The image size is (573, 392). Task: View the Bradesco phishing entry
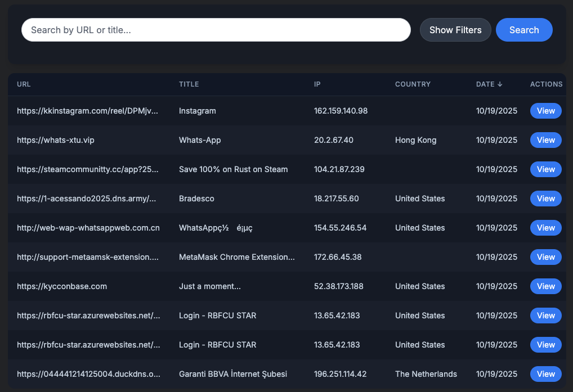(x=545, y=199)
